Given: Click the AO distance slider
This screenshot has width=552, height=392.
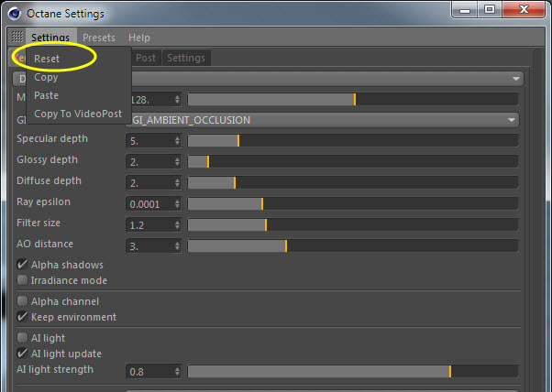Looking at the screenshot, I should (x=353, y=246).
